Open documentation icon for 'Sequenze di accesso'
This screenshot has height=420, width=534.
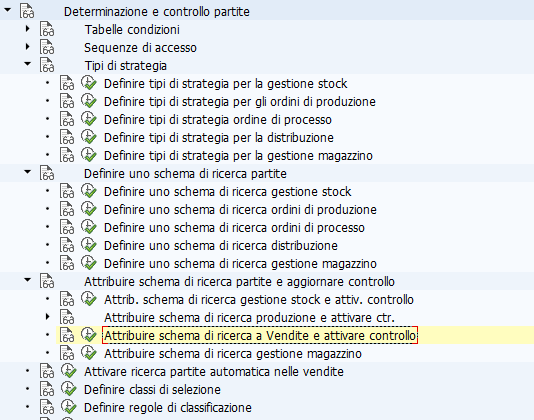[x=47, y=47]
